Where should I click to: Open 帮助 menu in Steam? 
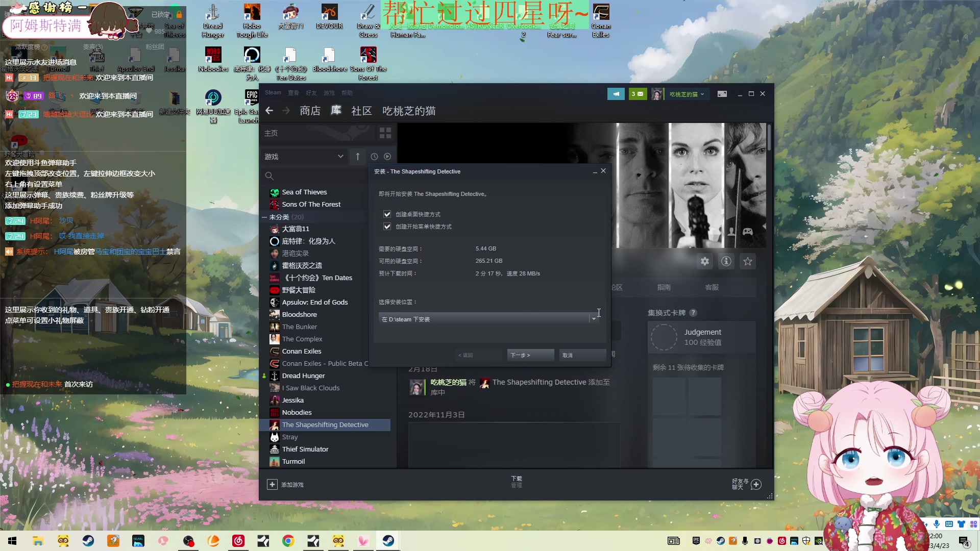347,93
